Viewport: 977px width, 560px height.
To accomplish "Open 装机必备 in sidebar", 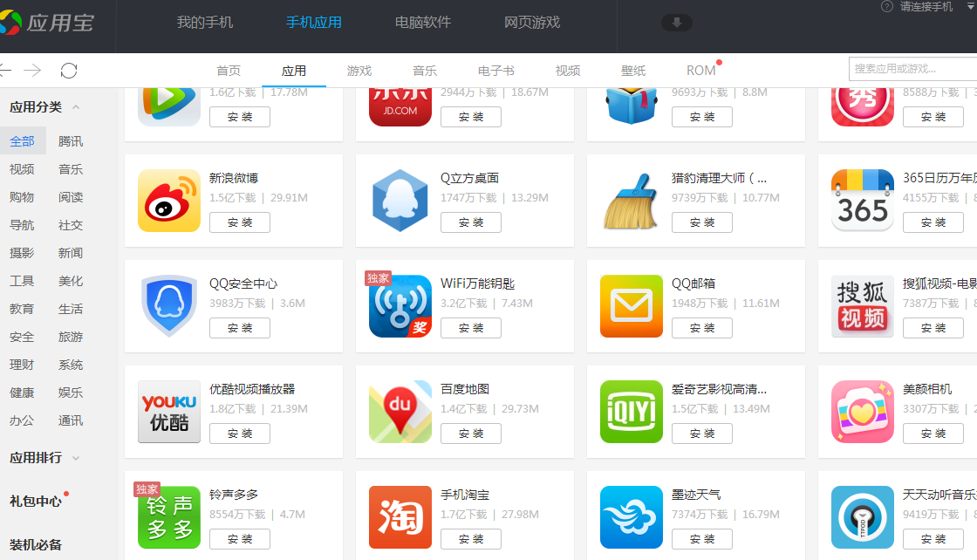I will pyautogui.click(x=36, y=545).
